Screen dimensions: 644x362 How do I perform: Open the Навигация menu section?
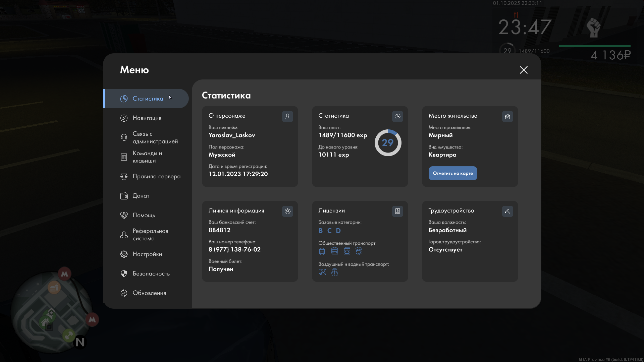(x=147, y=118)
